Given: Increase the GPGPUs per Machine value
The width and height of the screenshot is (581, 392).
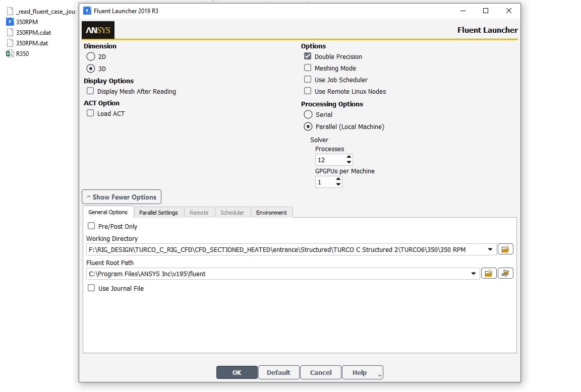Looking at the screenshot, I should [x=338, y=179].
